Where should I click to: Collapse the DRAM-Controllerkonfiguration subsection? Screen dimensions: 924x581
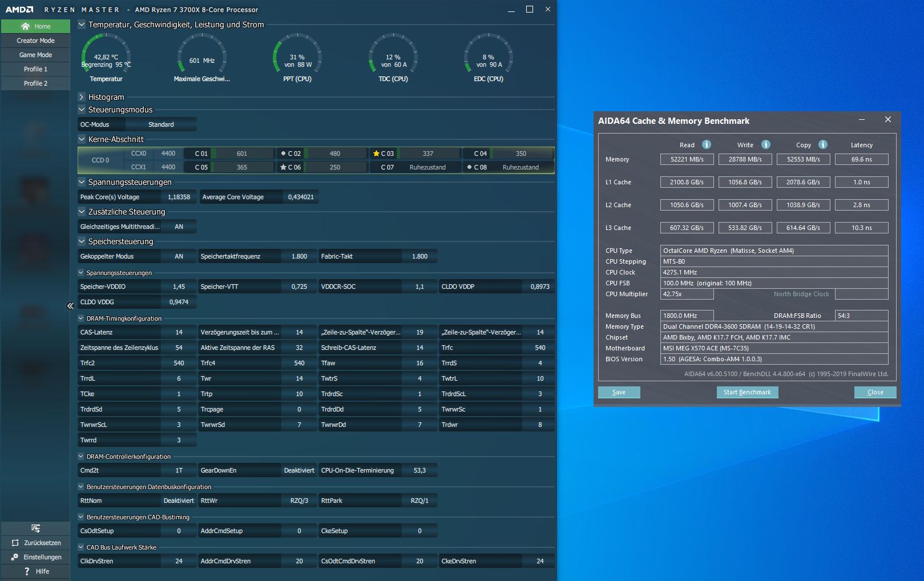81,457
